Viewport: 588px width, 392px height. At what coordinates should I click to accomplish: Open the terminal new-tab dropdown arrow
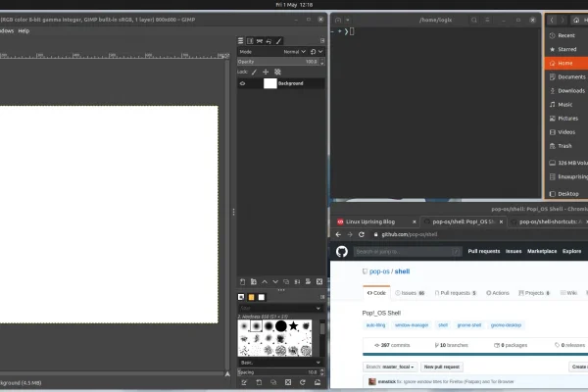[x=348, y=20]
